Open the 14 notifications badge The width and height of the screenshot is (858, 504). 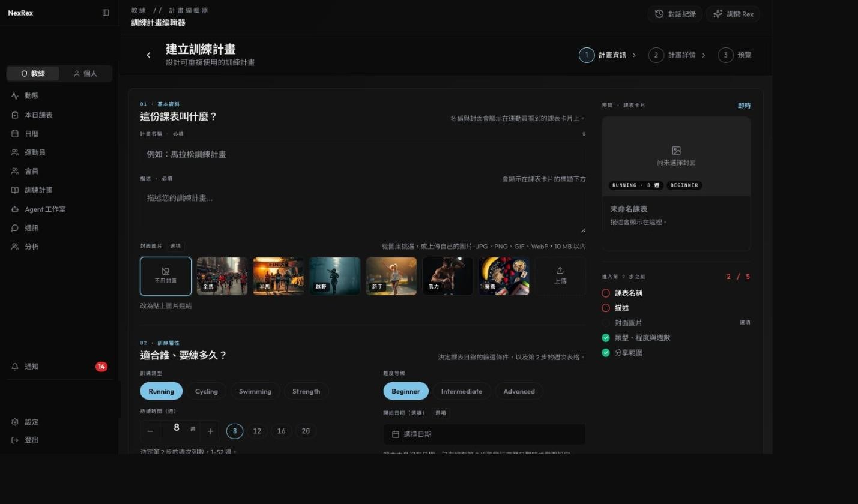click(101, 367)
